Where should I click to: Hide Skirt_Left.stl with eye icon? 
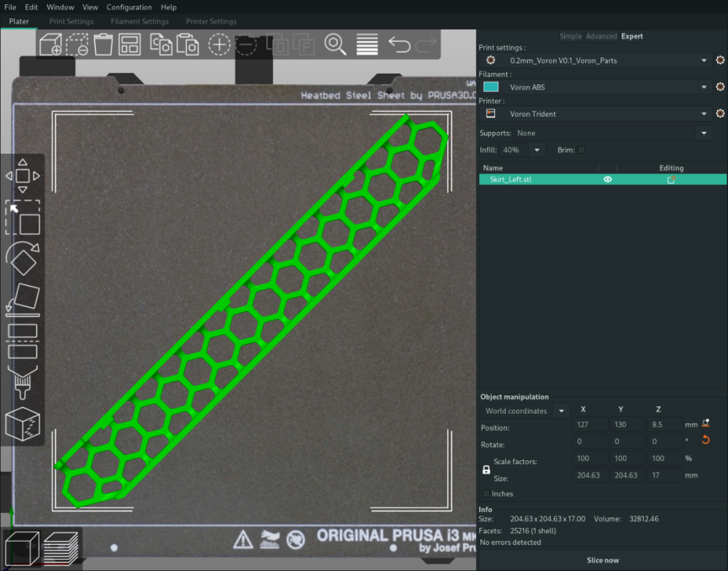[607, 179]
